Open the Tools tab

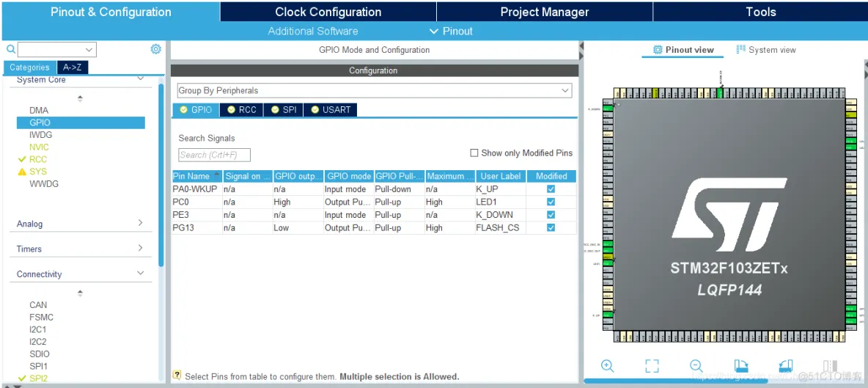[761, 12]
